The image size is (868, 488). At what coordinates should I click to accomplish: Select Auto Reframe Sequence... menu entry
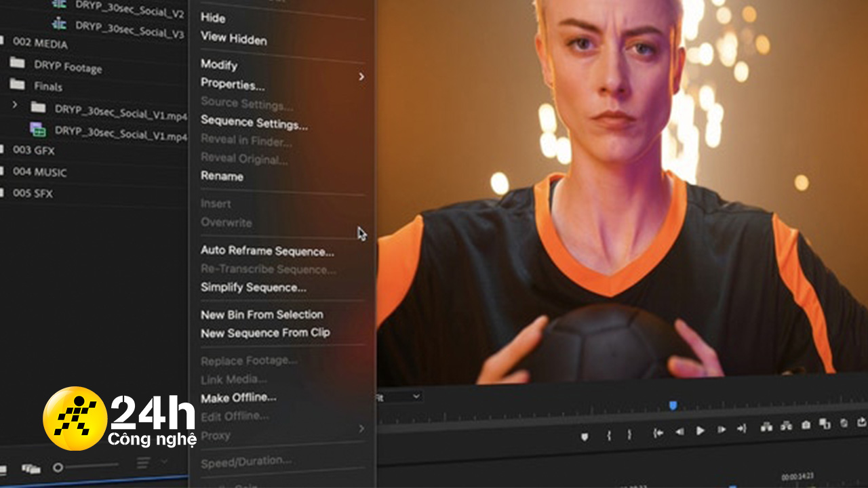[267, 251]
